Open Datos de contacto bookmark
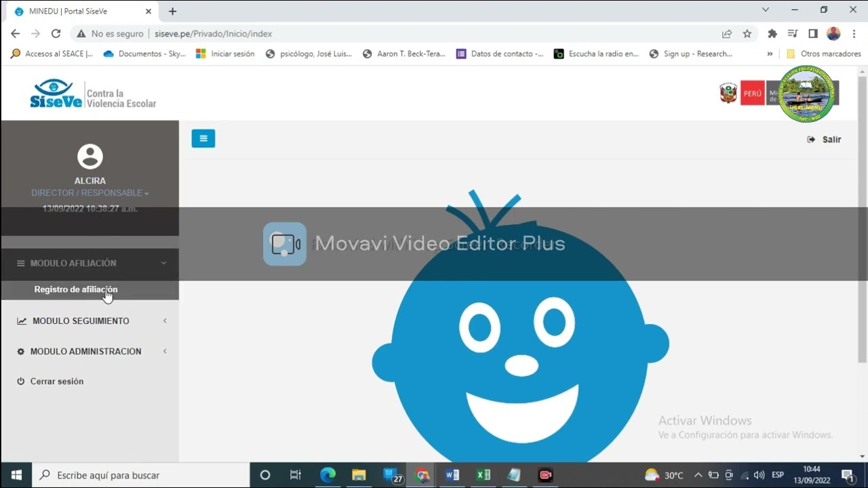Viewport: 868px width, 488px height. 500,54
